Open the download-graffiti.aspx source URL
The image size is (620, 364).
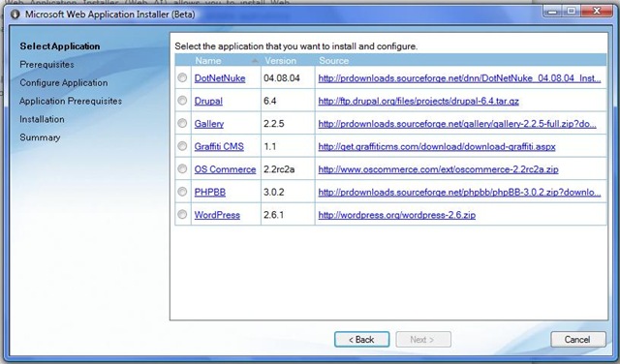pyautogui.click(x=437, y=146)
